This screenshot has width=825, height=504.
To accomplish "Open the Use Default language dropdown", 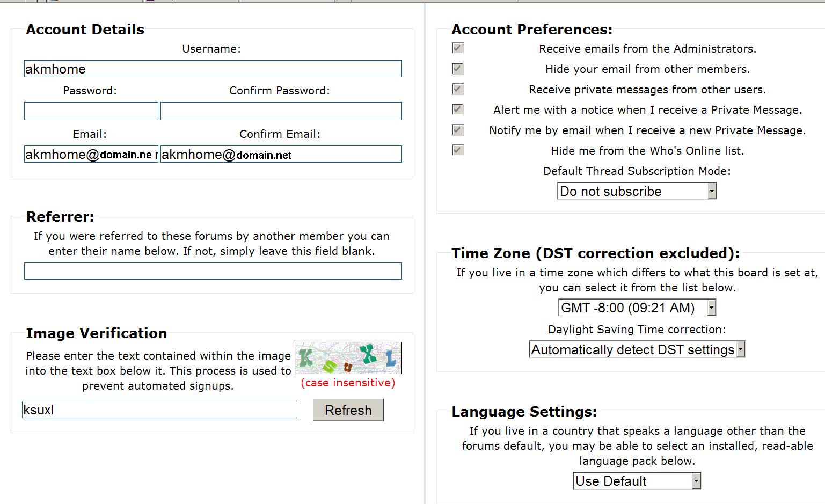I will click(x=637, y=481).
